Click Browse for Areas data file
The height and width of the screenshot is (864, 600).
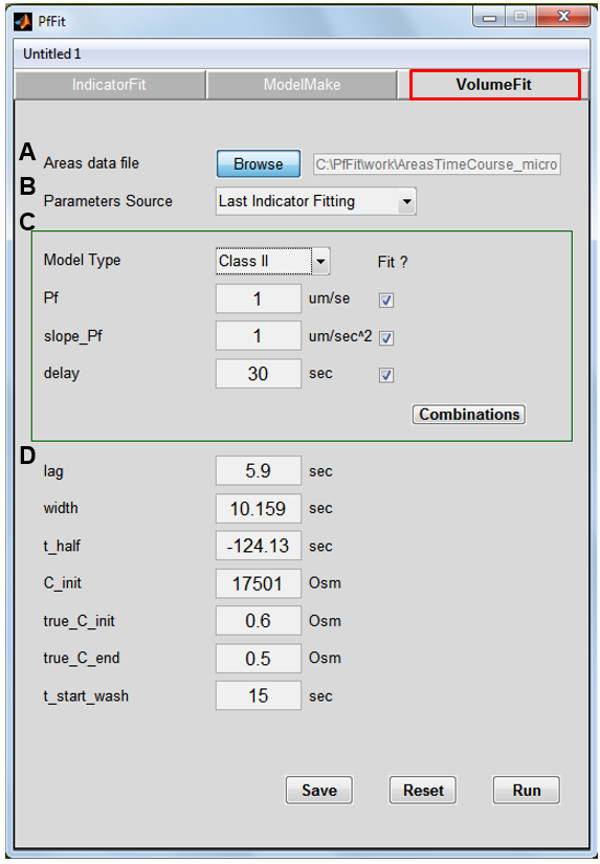pos(258,164)
